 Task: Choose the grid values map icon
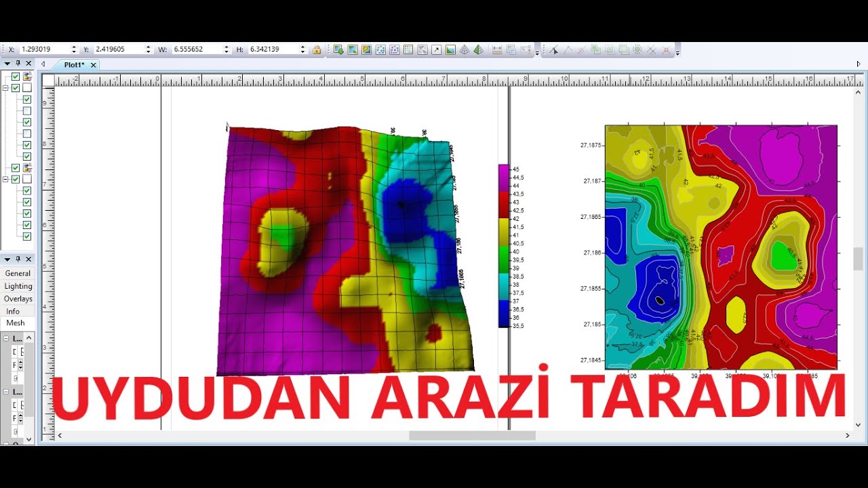408,49
